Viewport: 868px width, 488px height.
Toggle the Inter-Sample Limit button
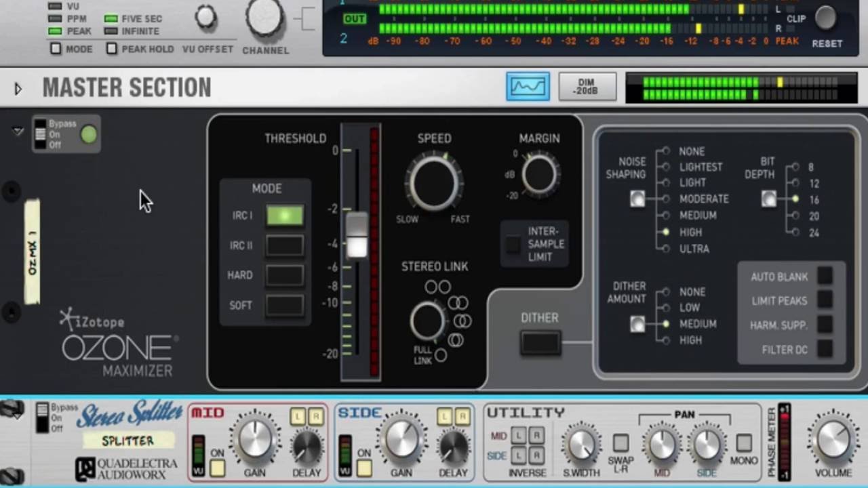pos(513,245)
